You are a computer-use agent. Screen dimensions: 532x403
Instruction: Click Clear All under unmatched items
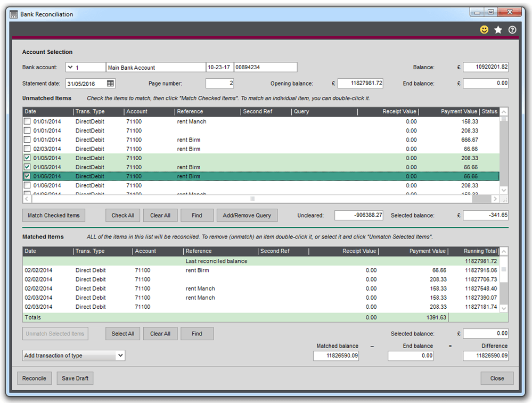point(160,215)
